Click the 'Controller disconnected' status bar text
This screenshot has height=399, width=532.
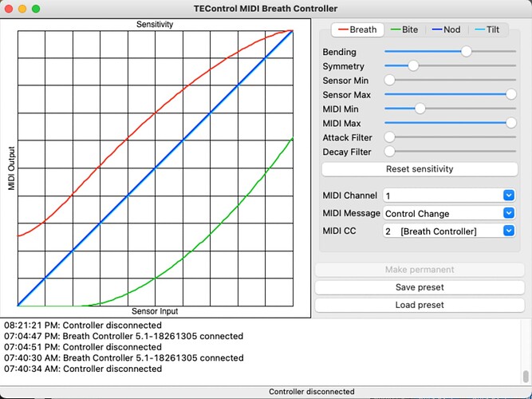pyautogui.click(x=312, y=392)
